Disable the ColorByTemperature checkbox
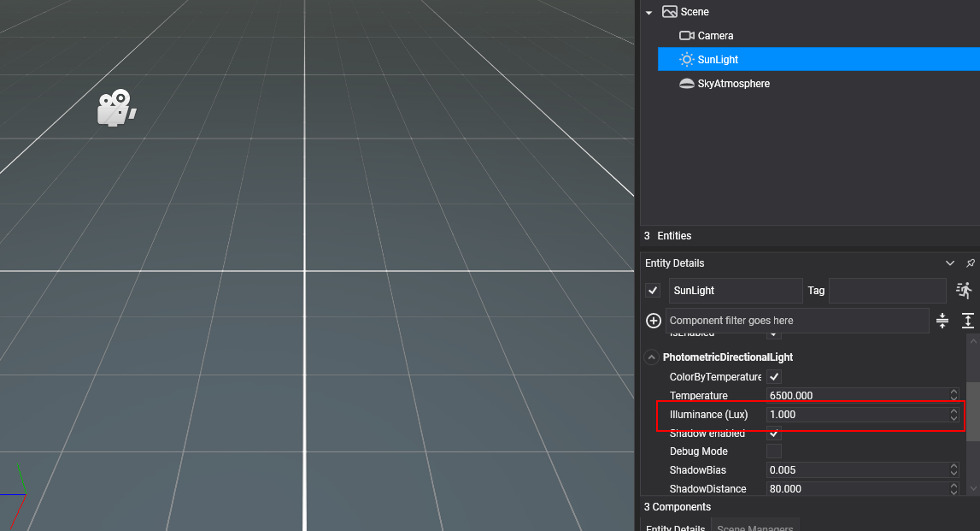 [774, 377]
